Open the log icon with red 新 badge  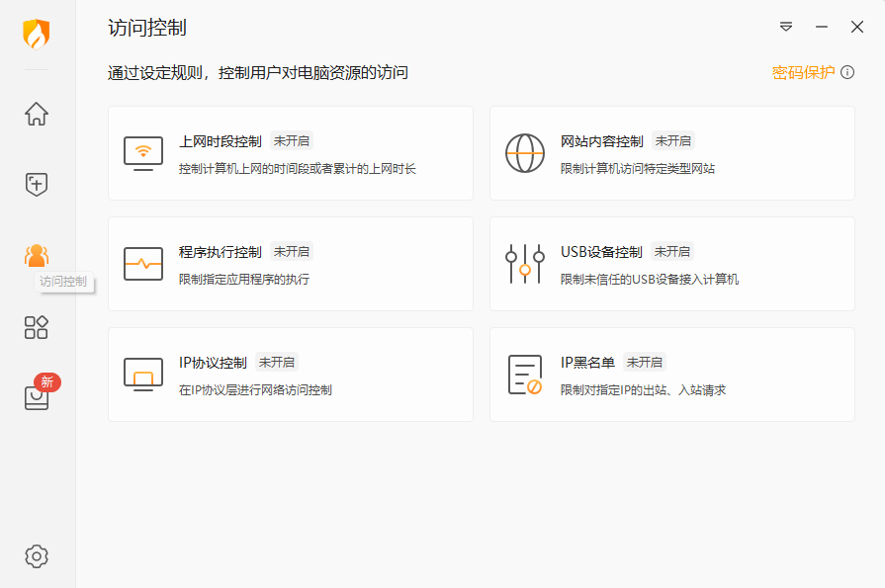point(36,399)
